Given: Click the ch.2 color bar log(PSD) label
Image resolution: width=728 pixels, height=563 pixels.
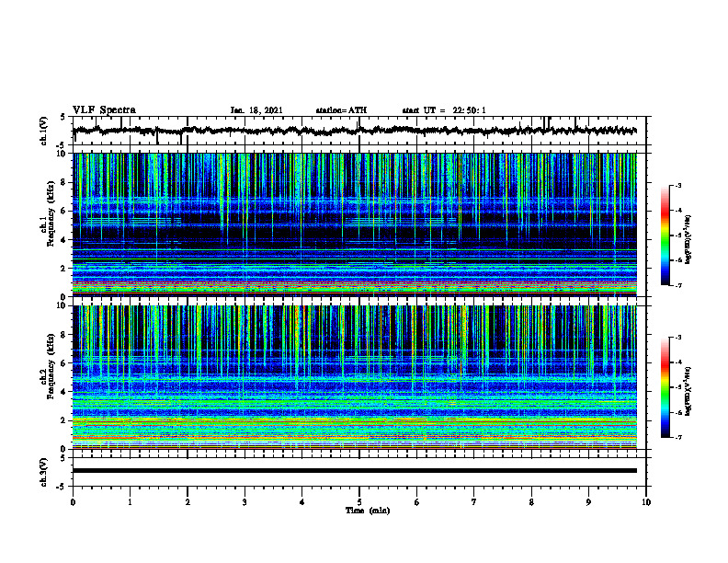Looking at the screenshot, I should coord(688,390).
